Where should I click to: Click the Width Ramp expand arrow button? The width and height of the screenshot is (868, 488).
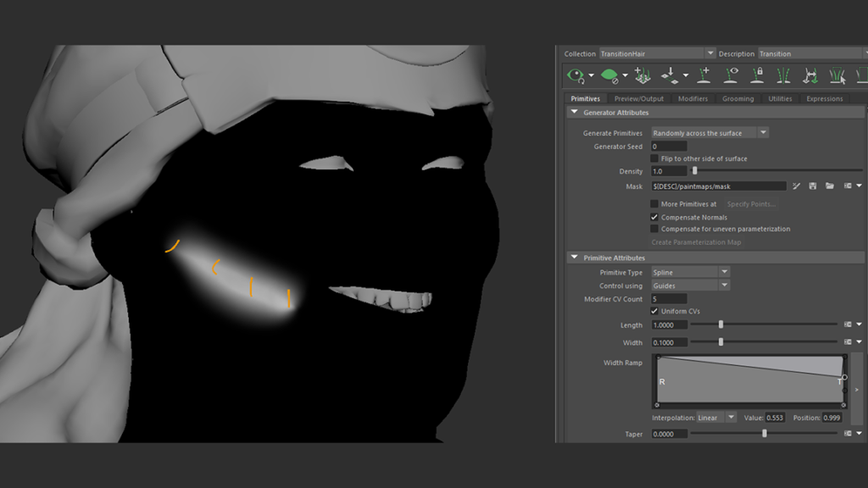coord(856,389)
